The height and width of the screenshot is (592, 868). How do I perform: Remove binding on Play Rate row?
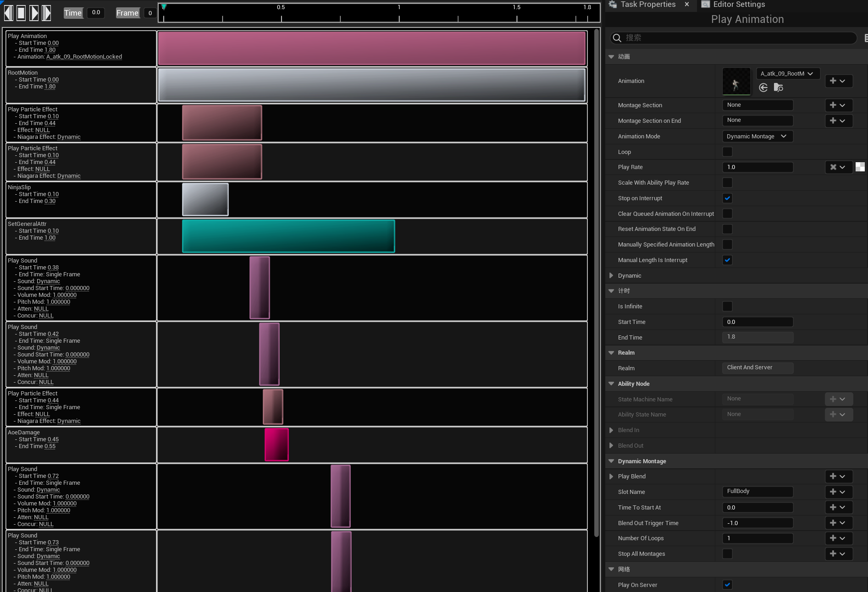[x=839, y=167]
